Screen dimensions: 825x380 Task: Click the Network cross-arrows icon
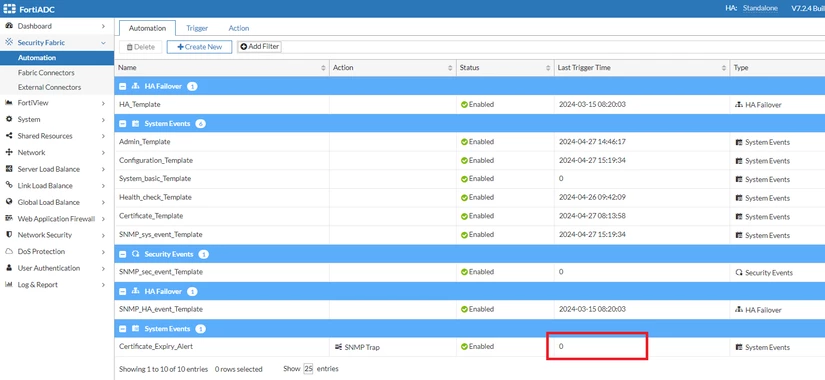click(x=8, y=153)
